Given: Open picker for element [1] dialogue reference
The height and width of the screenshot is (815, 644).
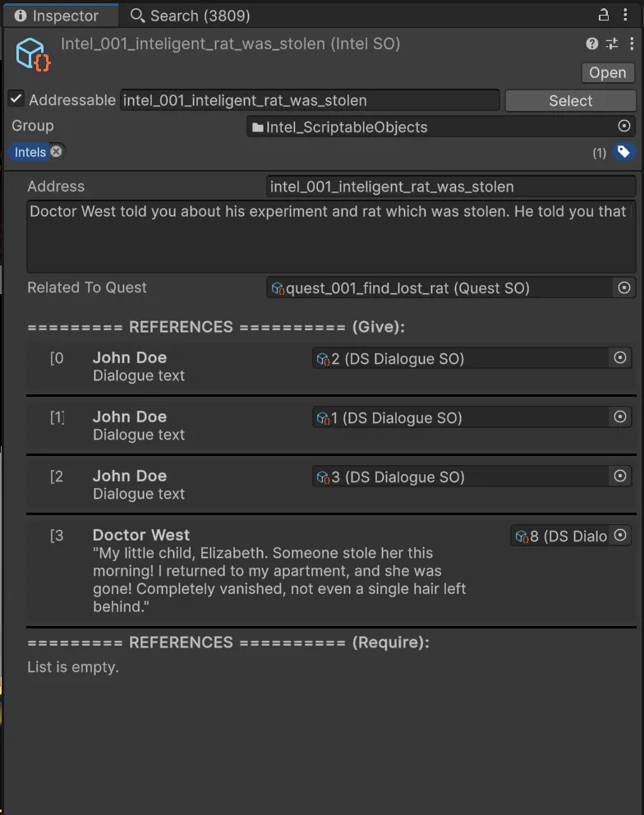Looking at the screenshot, I should [621, 417].
